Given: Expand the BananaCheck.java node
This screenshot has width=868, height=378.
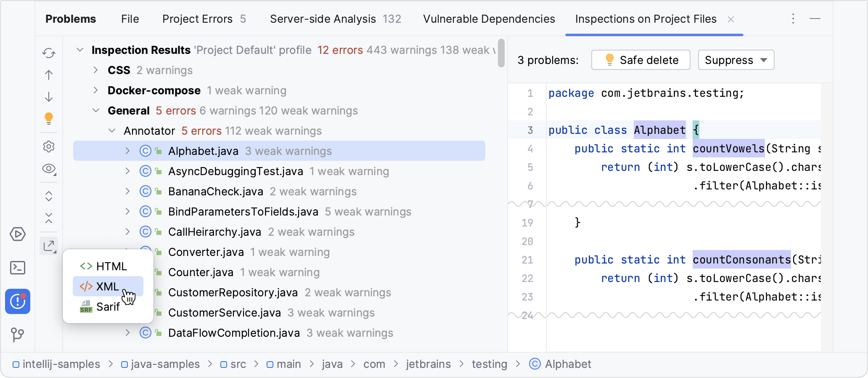Looking at the screenshot, I should (127, 192).
